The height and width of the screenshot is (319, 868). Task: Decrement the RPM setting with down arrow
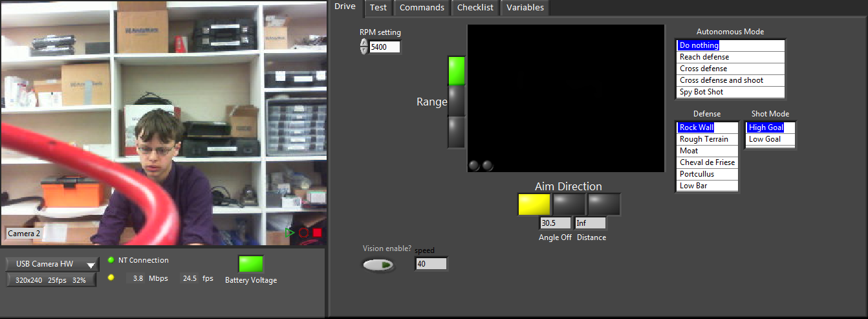coord(364,50)
